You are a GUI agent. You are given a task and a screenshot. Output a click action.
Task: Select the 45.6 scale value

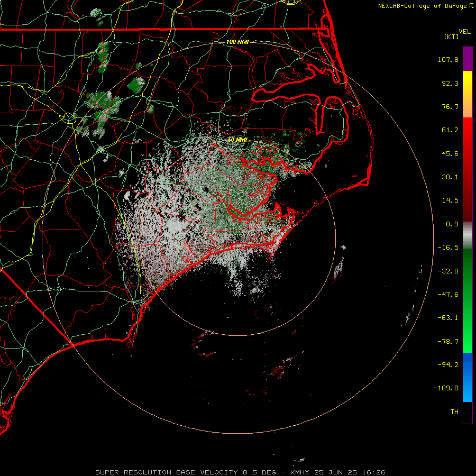450,153
